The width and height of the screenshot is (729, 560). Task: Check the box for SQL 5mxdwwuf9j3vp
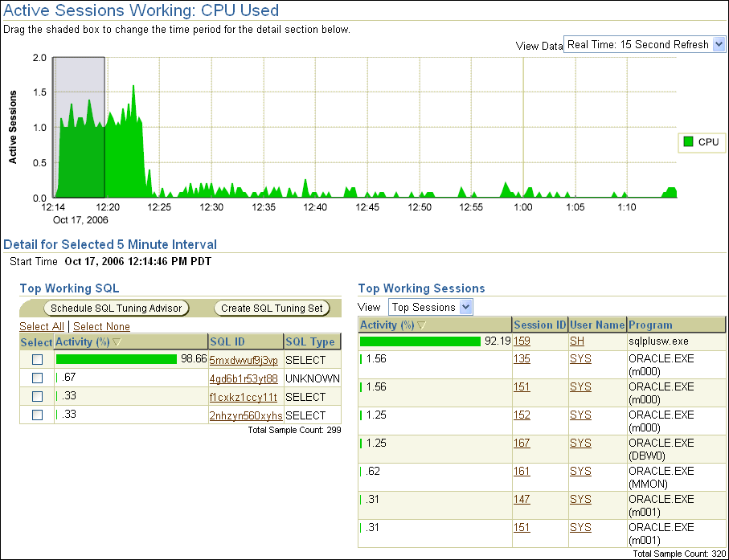tap(37, 360)
